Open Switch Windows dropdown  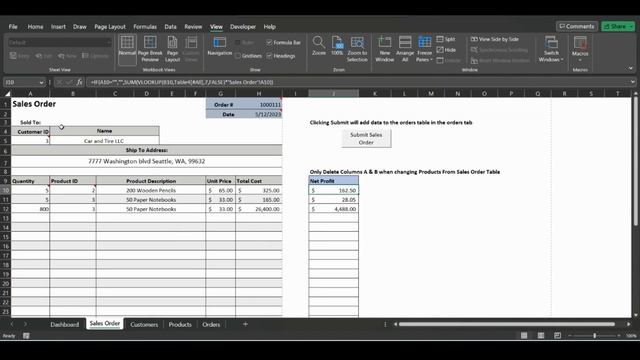[x=551, y=49]
